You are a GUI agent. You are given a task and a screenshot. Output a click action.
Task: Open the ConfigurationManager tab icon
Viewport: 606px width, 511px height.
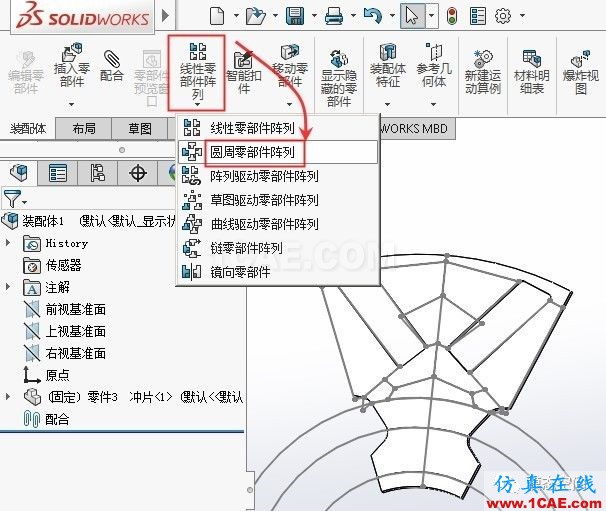[x=98, y=172]
